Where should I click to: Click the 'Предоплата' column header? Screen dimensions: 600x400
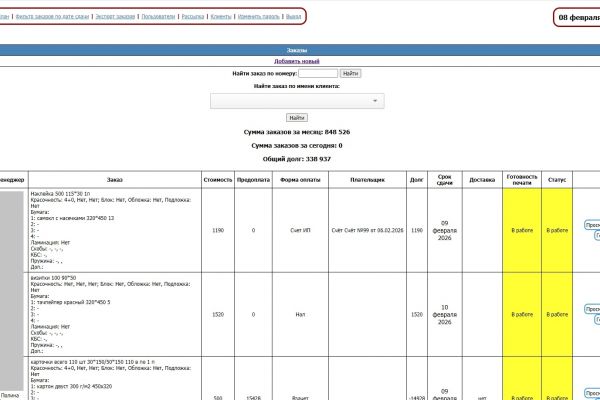pos(253,180)
